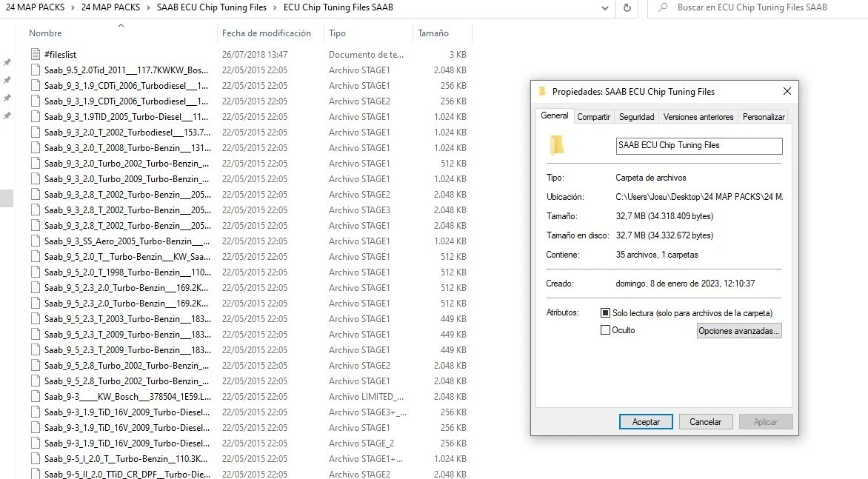The width and height of the screenshot is (868, 479).
Task: Expand chevron right after SAAB ECU Chip Tuning Files breadcrumb
Action: 275,7
